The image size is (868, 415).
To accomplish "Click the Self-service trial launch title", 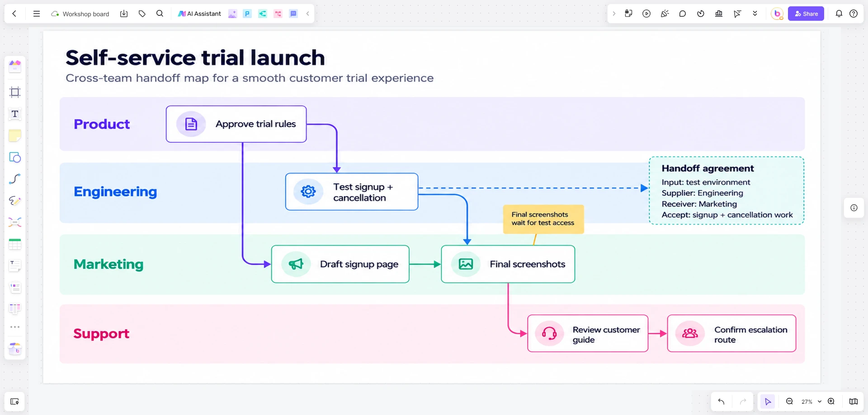I will pyautogui.click(x=195, y=58).
